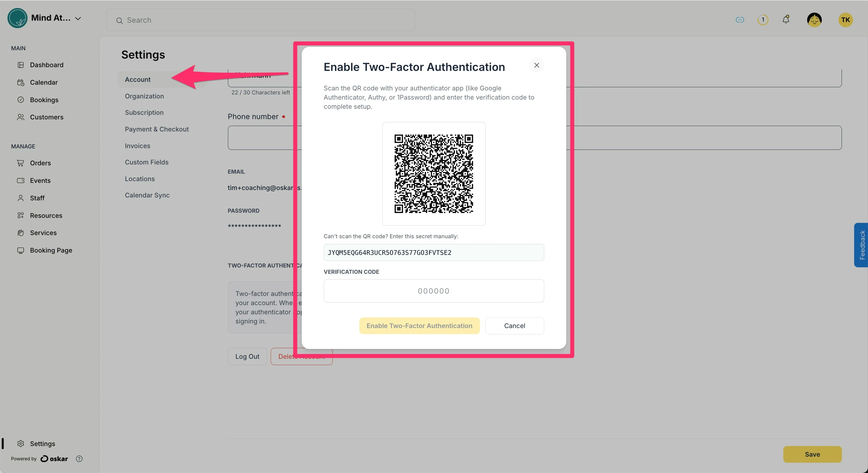This screenshot has height=473, width=868.
Task: View Customers from the sidebar
Action: tap(46, 117)
